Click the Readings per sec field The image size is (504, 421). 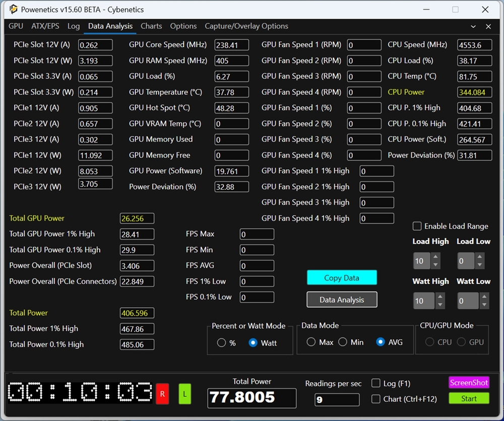(337, 400)
